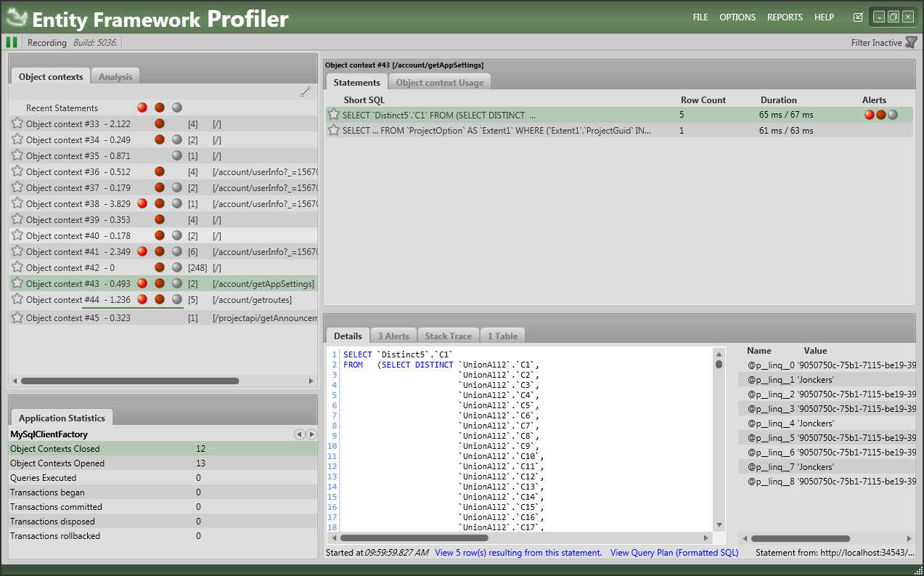Click the edit/feedback icon beside HELP

coord(859,17)
